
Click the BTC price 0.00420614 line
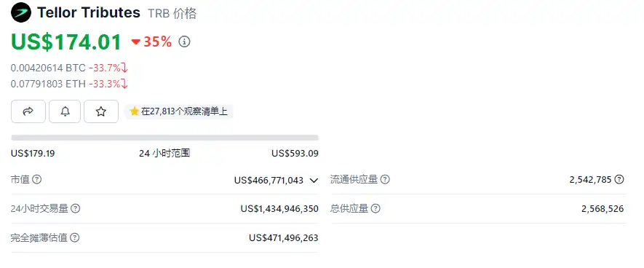click(x=69, y=68)
